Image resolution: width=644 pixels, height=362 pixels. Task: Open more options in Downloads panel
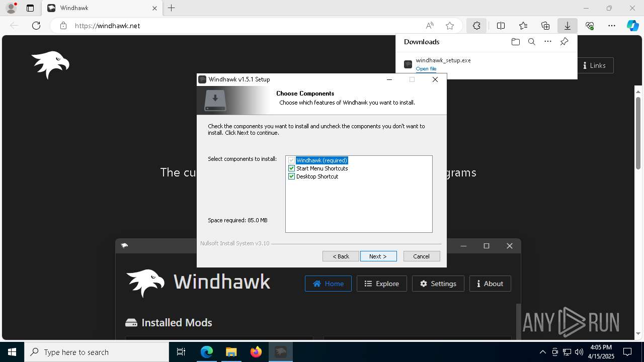point(548,42)
